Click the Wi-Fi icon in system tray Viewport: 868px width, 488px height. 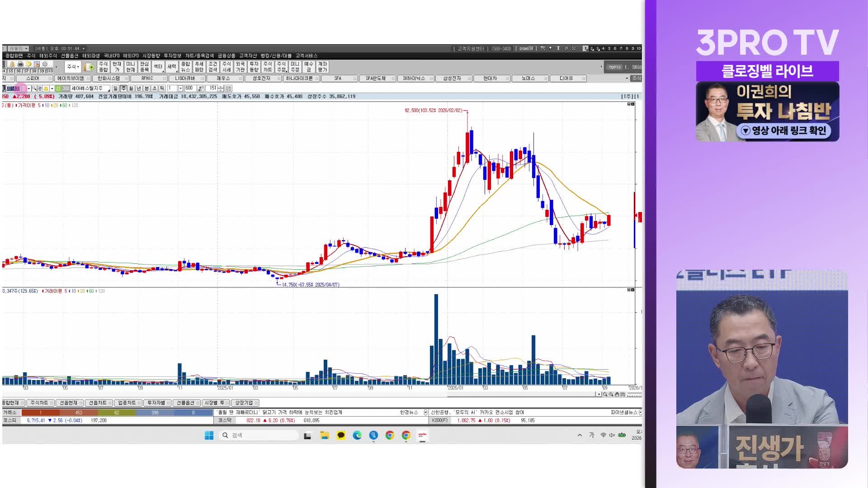click(x=603, y=435)
